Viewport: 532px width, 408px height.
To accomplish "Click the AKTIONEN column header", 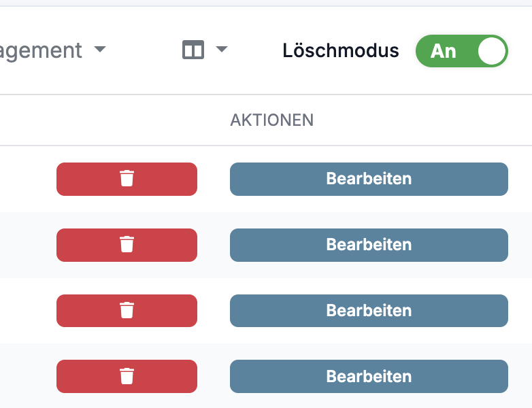I will (x=271, y=120).
